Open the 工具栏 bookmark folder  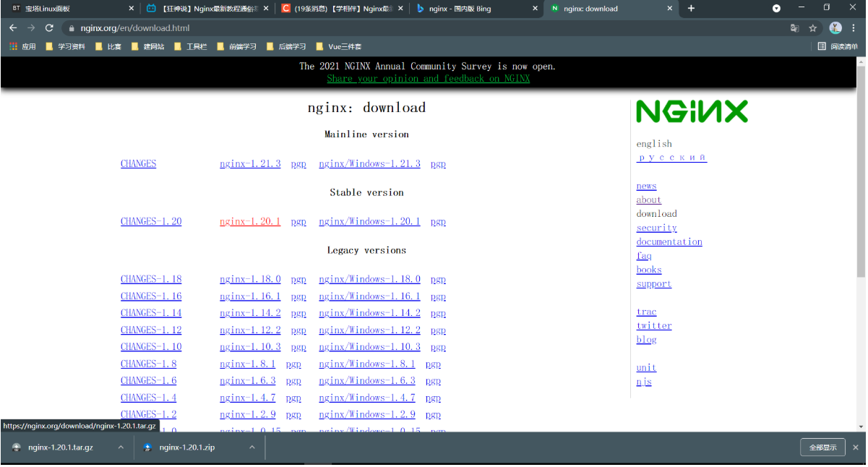coord(190,46)
